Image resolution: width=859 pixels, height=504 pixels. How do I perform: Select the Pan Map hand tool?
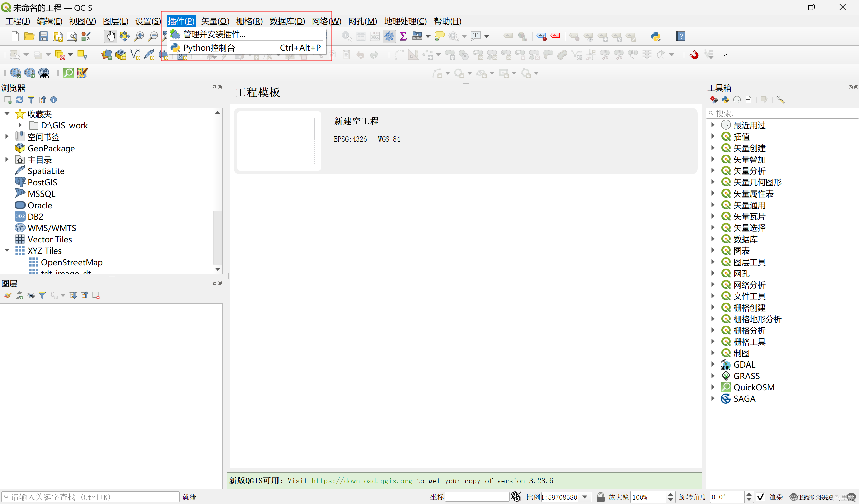(x=110, y=36)
